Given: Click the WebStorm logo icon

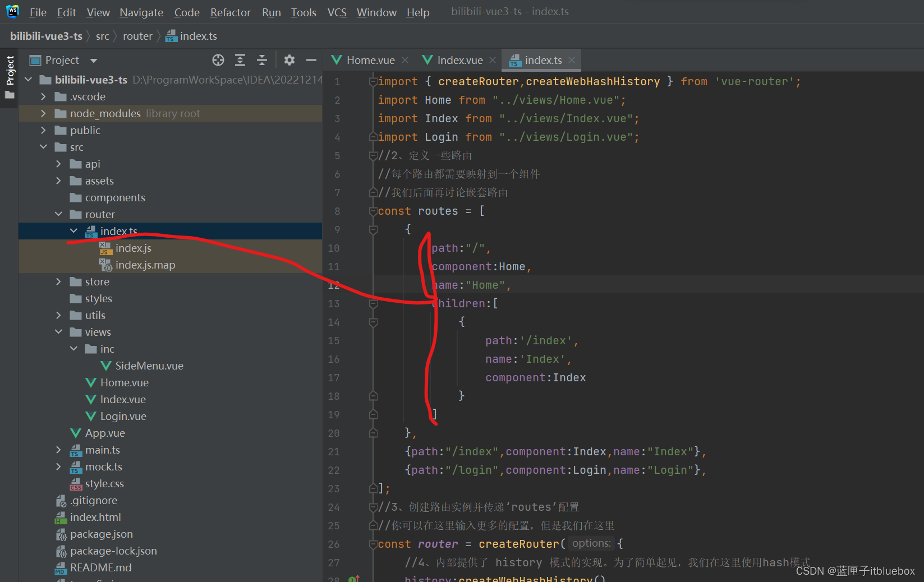Looking at the screenshot, I should (12, 12).
